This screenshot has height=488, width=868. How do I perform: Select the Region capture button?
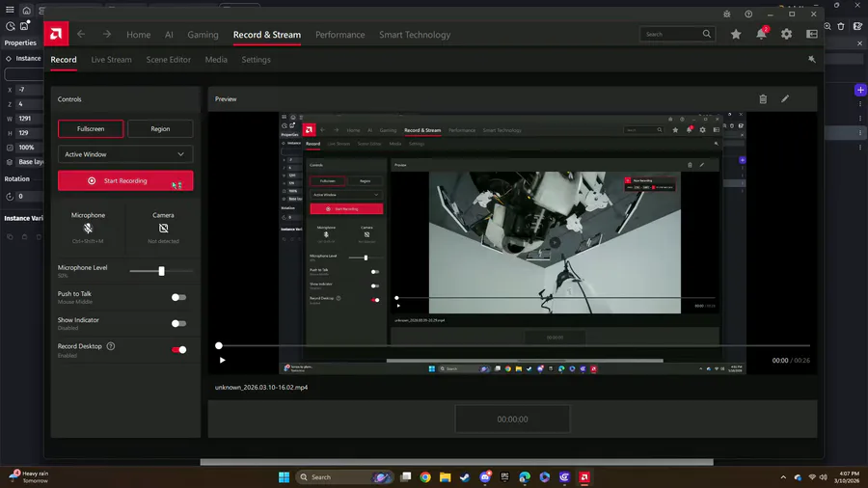click(x=160, y=128)
